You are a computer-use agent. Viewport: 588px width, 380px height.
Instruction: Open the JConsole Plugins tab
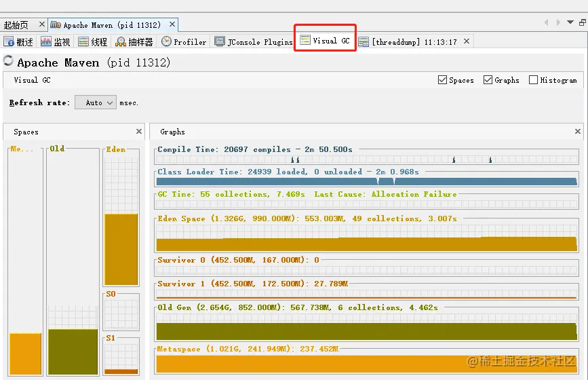254,41
